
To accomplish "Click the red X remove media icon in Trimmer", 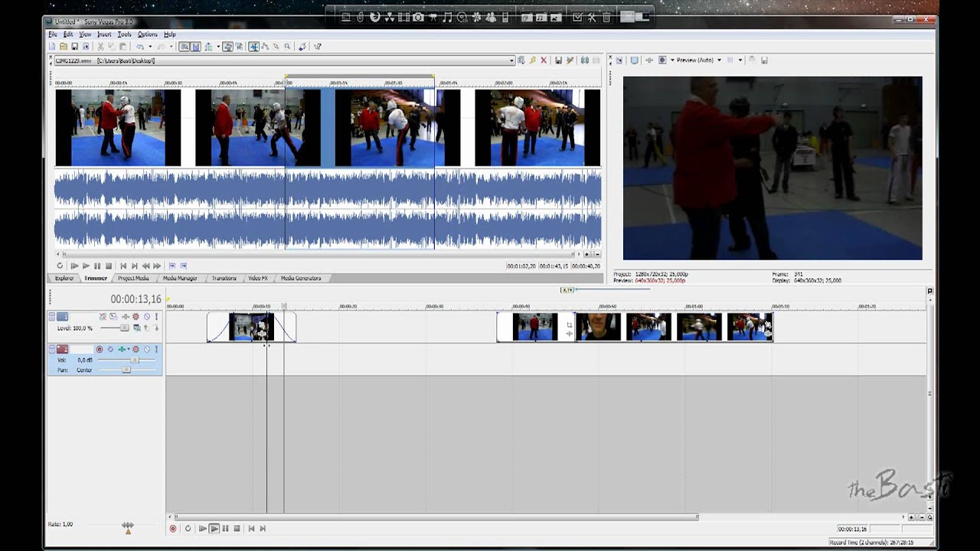I will [x=544, y=60].
